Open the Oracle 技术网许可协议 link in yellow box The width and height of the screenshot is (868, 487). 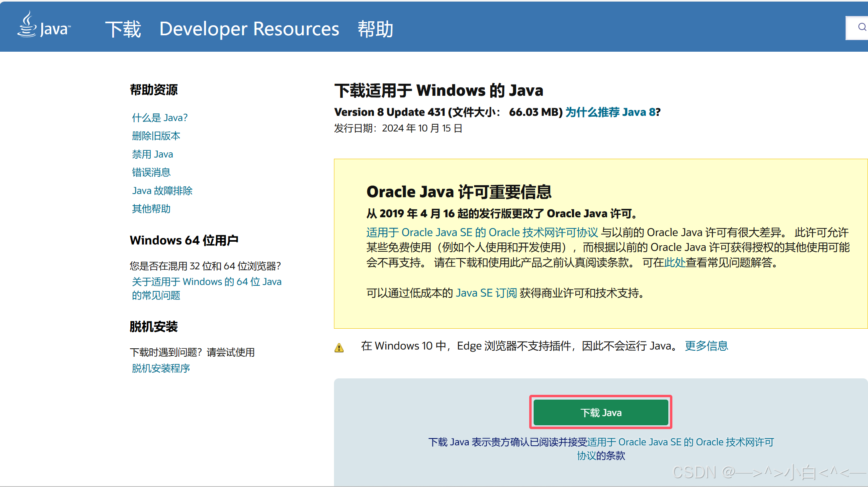[482, 232]
